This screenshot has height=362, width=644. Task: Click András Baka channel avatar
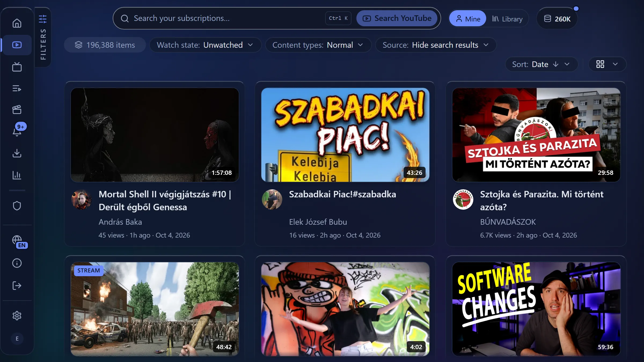coord(82,200)
